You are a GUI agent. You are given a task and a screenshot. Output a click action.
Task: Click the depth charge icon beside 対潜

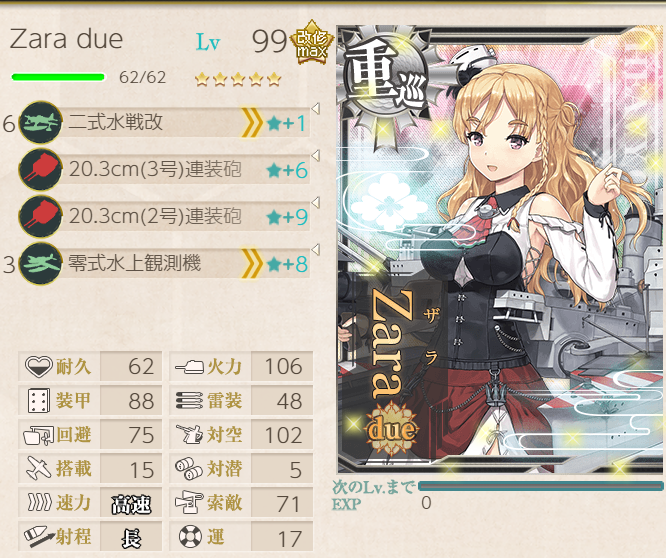(189, 468)
